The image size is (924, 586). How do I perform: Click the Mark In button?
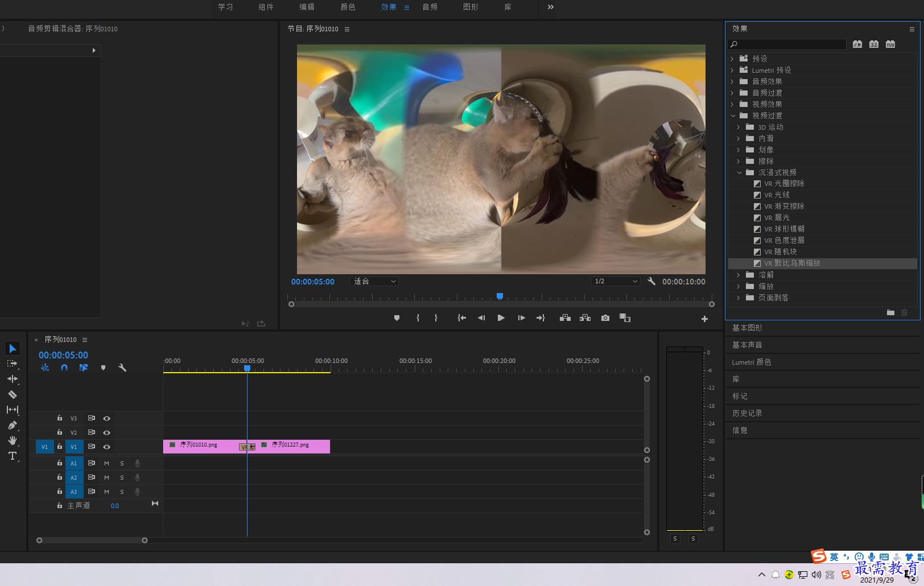tap(418, 318)
